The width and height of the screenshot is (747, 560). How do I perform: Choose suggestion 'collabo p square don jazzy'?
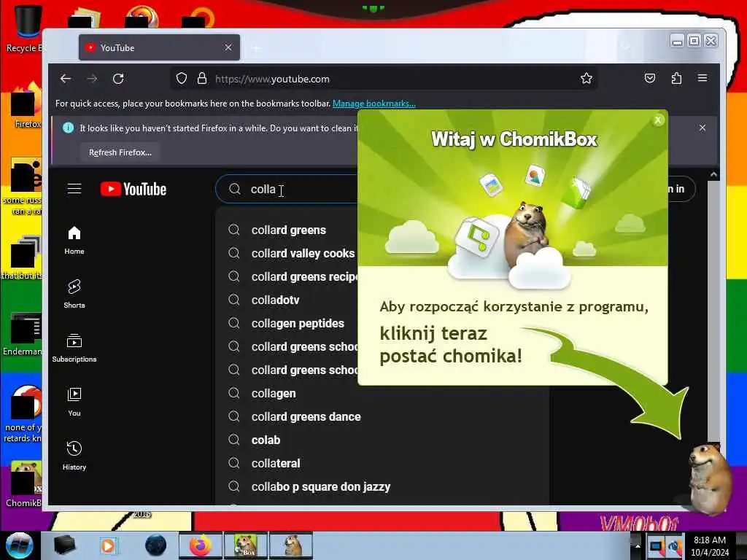click(321, 486)
